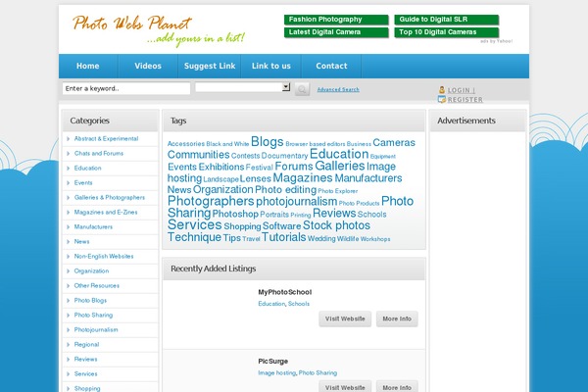Viewport: 588px width, 392px height.
Task: Open Guide to Digital SLR ad
Action: click(446, 20)
